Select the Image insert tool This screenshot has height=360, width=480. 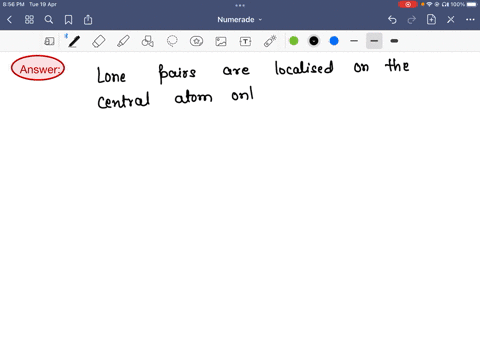pyautogui.click(x=221, y=41)
